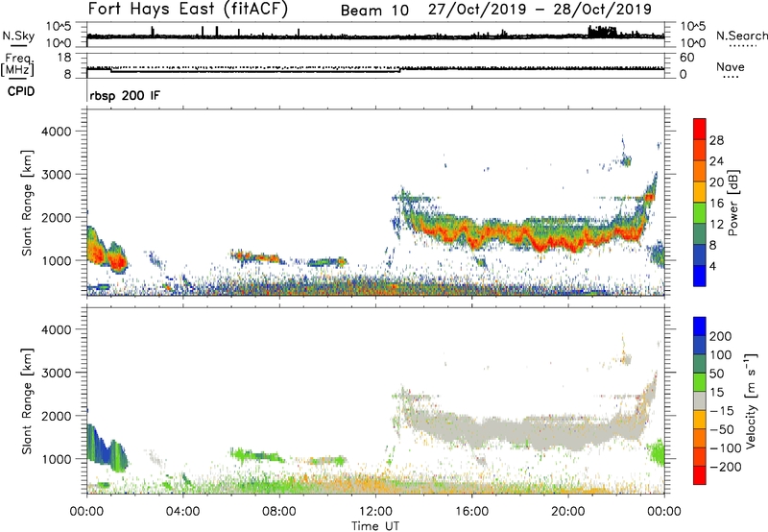Click the 'Velocity [m s-1]' colorbar label
Screen dimensions: 768x532
click(751, 400)
